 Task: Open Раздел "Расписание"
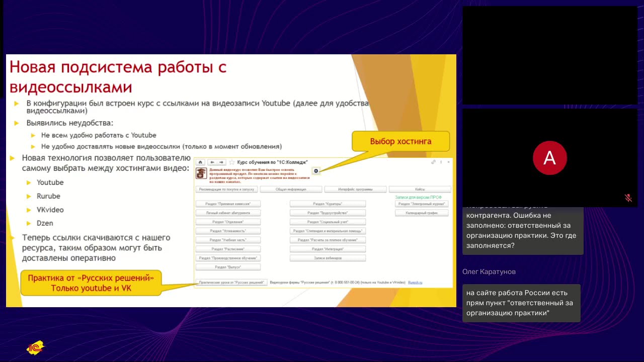coord(228,249)
